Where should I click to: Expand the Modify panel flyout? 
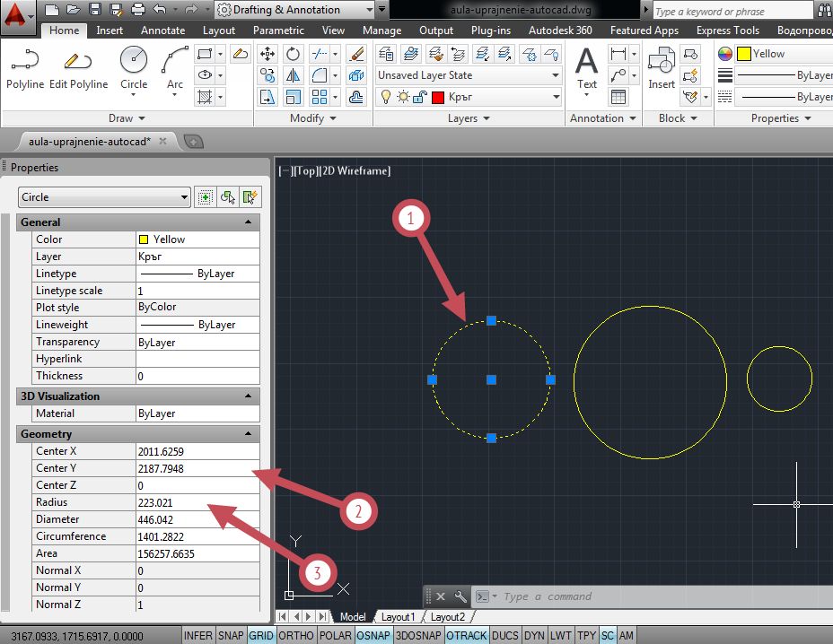point(313,118)
